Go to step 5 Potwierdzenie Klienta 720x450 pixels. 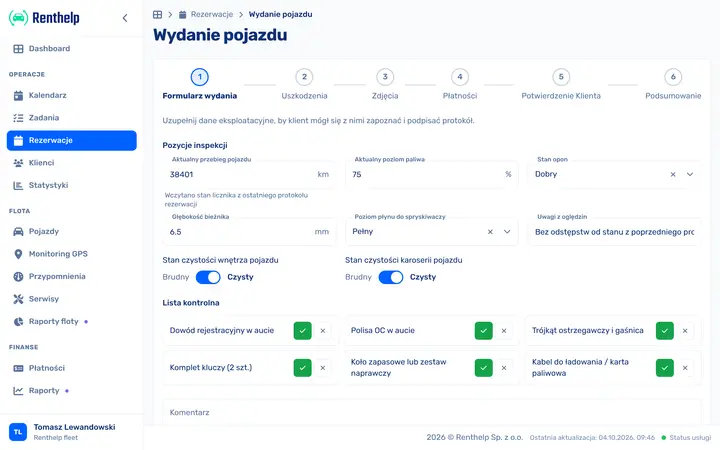click(561, 84)
